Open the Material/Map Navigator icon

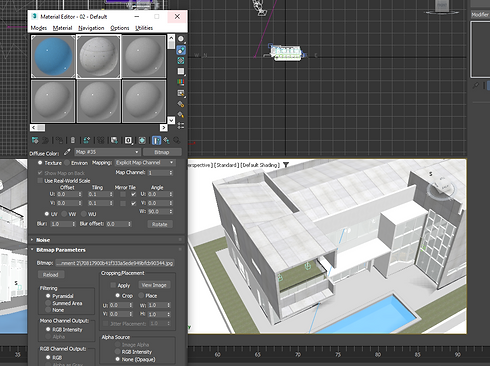[x=181, y=125]
